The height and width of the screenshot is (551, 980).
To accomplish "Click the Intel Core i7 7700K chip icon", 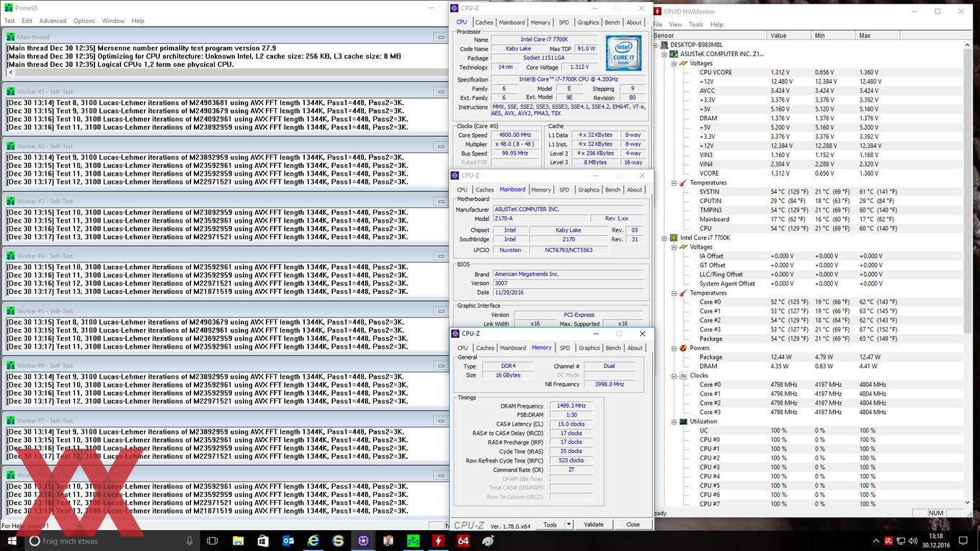I will (x=674, y=238).
